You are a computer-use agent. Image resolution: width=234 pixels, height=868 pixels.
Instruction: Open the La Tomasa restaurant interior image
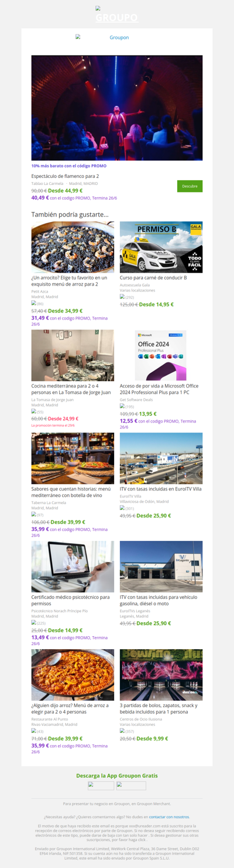pyautogui.click(x=73, y=355)
